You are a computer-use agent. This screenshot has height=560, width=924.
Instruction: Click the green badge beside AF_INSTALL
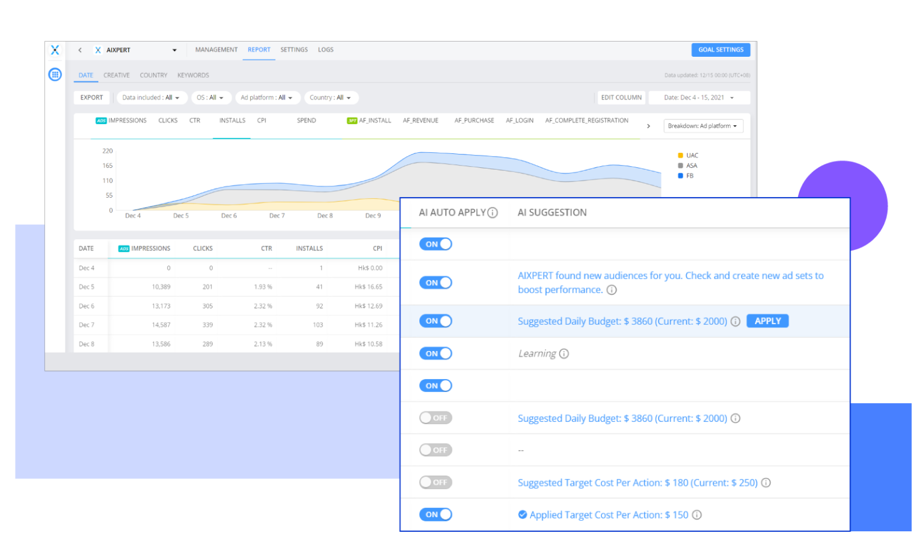pyautogui.click(x=352, y=121)
